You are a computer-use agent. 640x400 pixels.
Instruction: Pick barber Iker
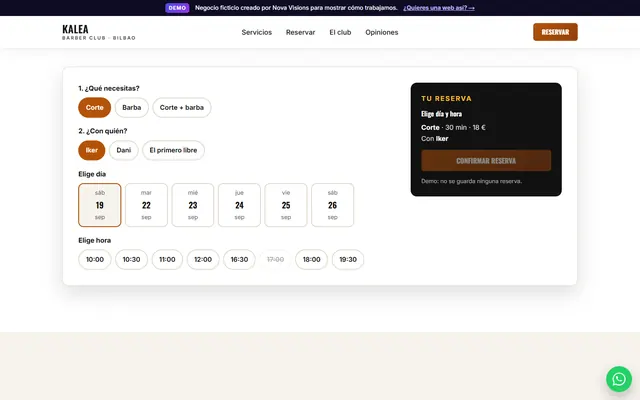pos(91,150)
